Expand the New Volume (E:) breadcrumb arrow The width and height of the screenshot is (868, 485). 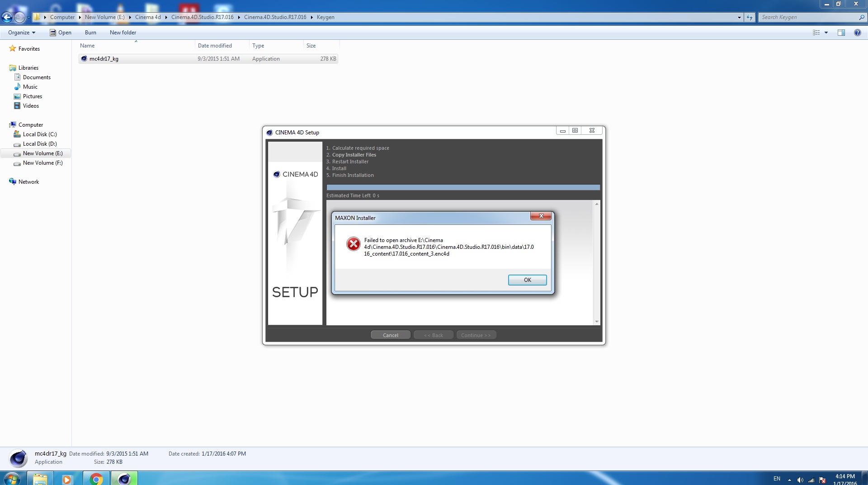[x=130, y=17]
